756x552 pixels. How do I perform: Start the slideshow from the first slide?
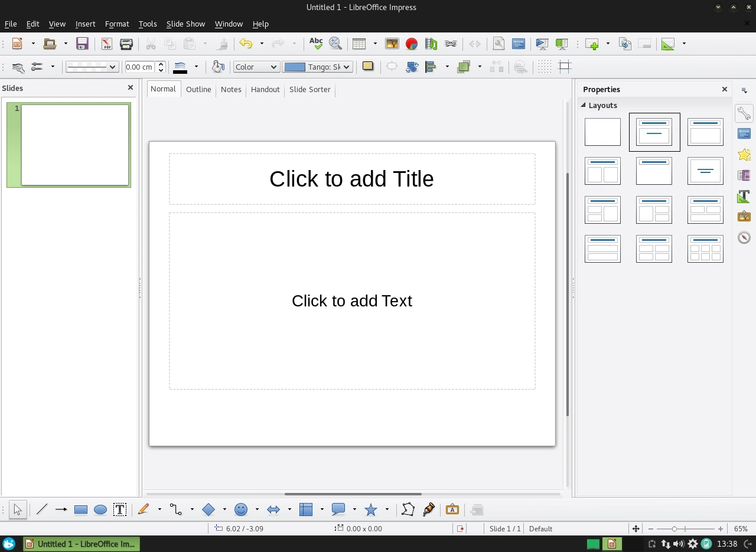pyautogui.click(x=541, y=44)
